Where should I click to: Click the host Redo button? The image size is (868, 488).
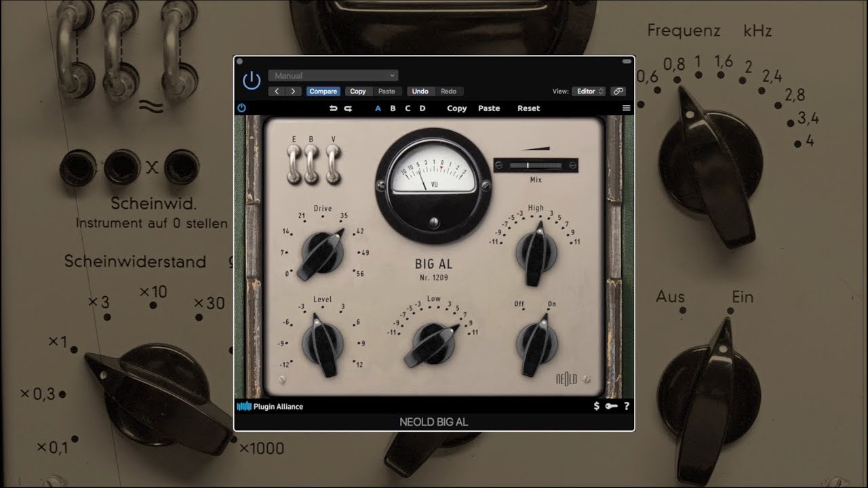click(x=449, y=91)
